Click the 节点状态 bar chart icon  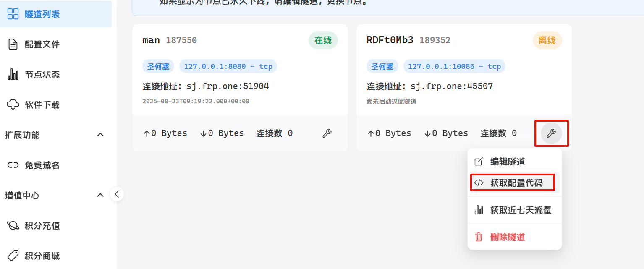(13, 75)
